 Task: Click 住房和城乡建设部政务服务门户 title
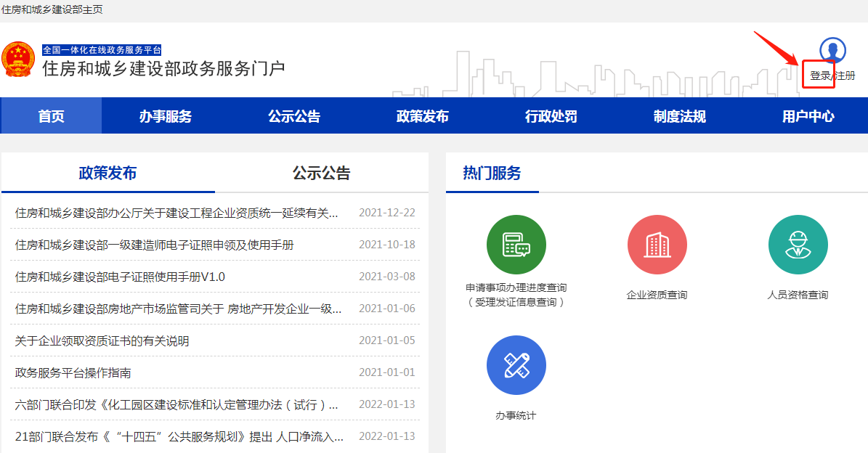click(163, 69)
